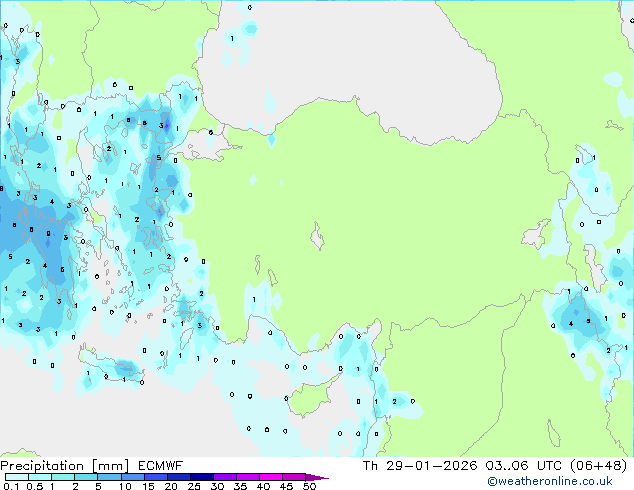Click the 5 mm legend color swatch
Viewport: 634px width, 490px height.
pos(109,477)
